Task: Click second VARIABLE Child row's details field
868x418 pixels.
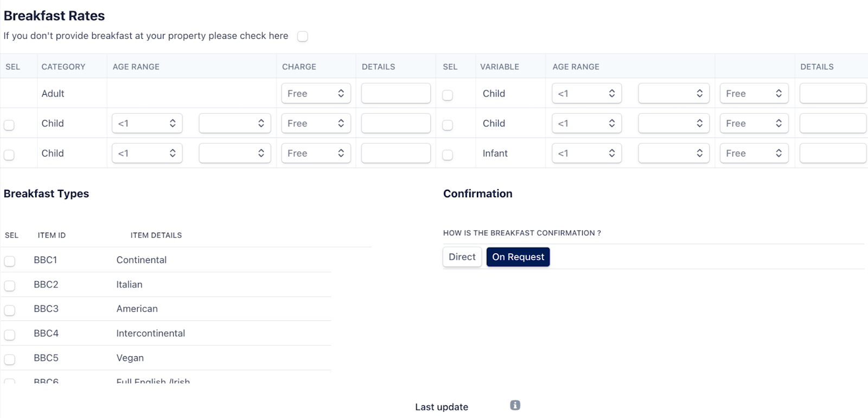Action: click(x=832, y=123)
